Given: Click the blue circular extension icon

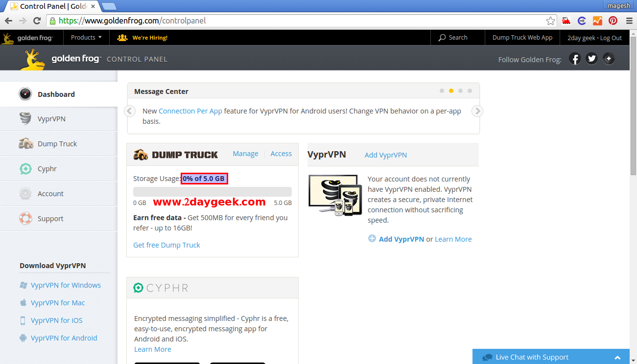Looking at the screenshot, I should (x=582, y=21).
